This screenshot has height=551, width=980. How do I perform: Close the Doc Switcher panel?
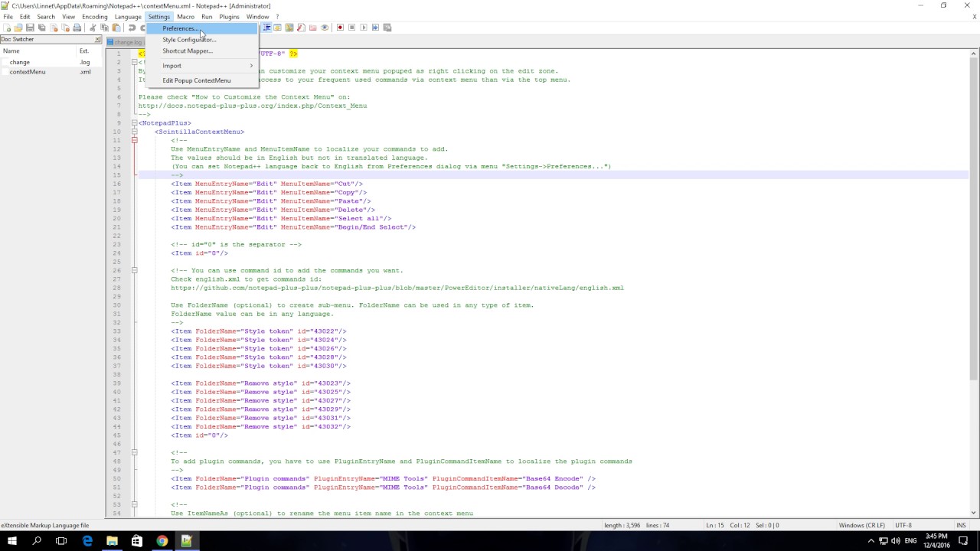tap(98, 39)
